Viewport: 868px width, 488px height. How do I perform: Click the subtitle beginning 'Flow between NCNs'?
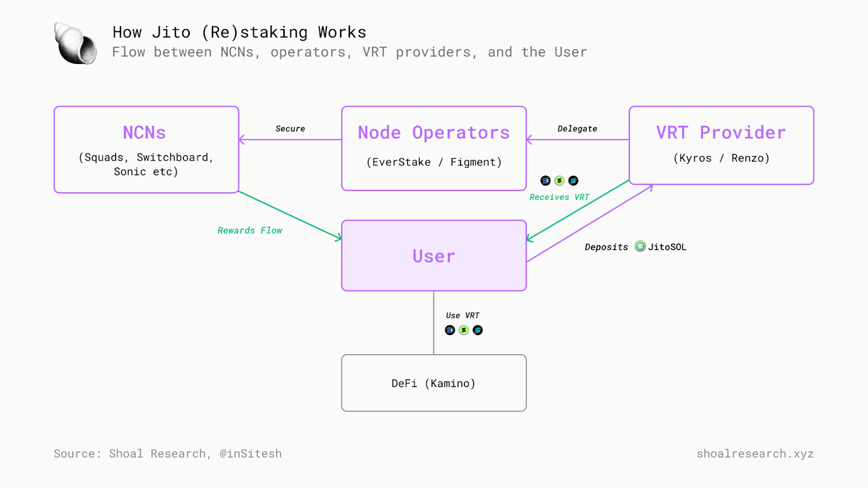pos(349,52)
